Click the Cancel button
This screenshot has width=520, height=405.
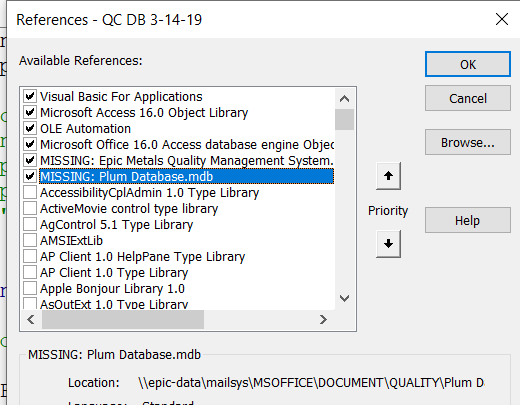pos(468,98)
